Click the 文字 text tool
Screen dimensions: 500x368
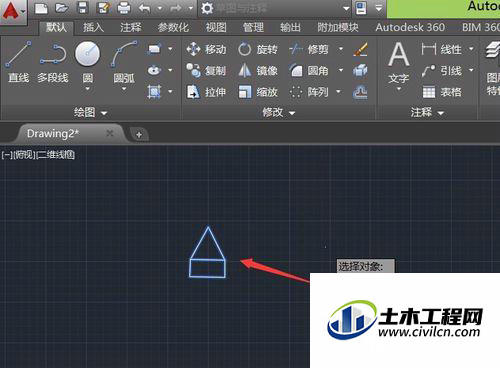point(399,63)
